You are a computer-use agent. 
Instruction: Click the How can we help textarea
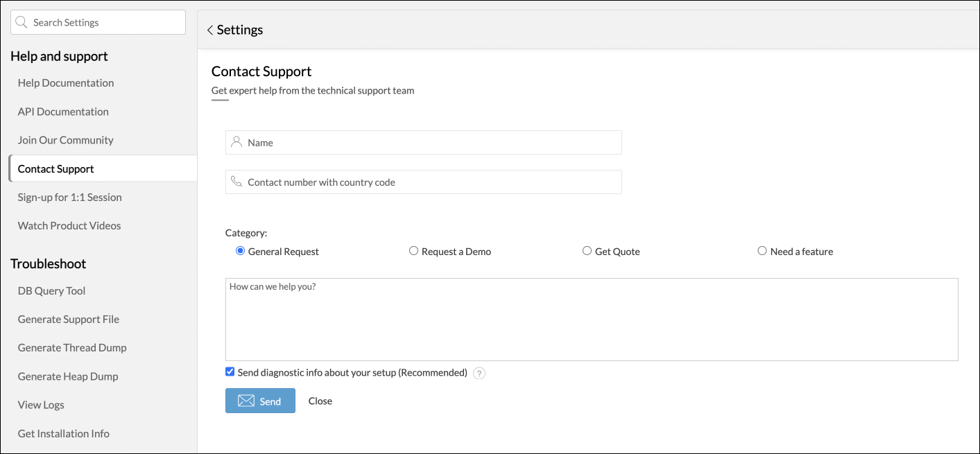(x=592, y=320)
